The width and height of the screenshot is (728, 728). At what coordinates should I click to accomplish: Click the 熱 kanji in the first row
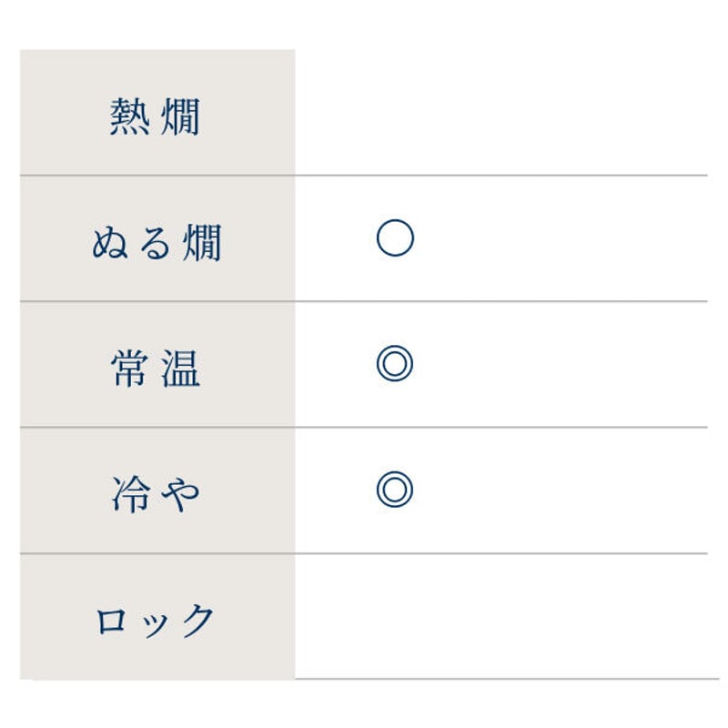[x=129, y=116]
